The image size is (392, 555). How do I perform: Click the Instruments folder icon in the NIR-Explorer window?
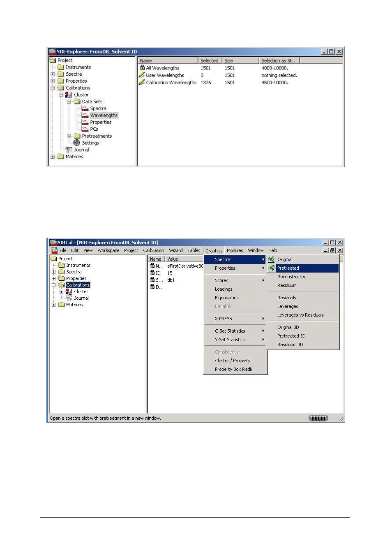coord(61,67)
